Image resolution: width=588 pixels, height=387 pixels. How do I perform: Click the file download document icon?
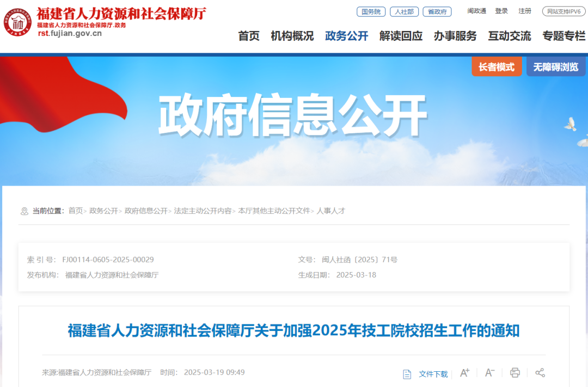point(407,374)
